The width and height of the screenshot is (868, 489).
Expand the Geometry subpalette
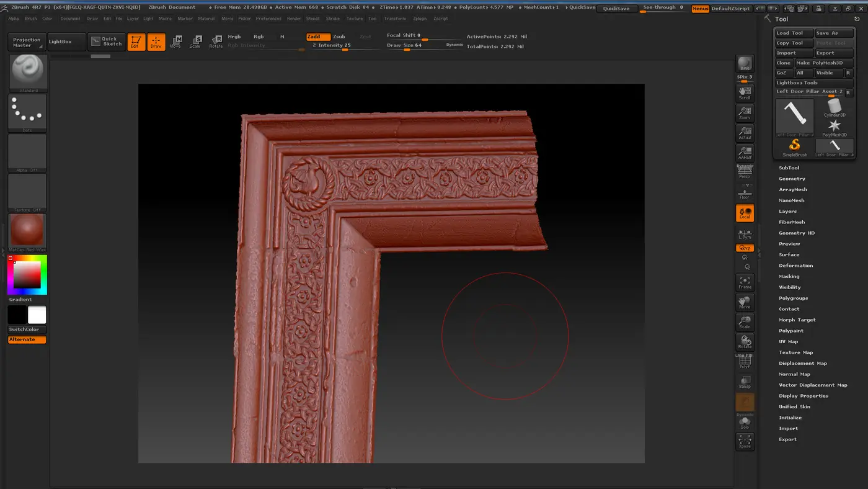point(792,179)
